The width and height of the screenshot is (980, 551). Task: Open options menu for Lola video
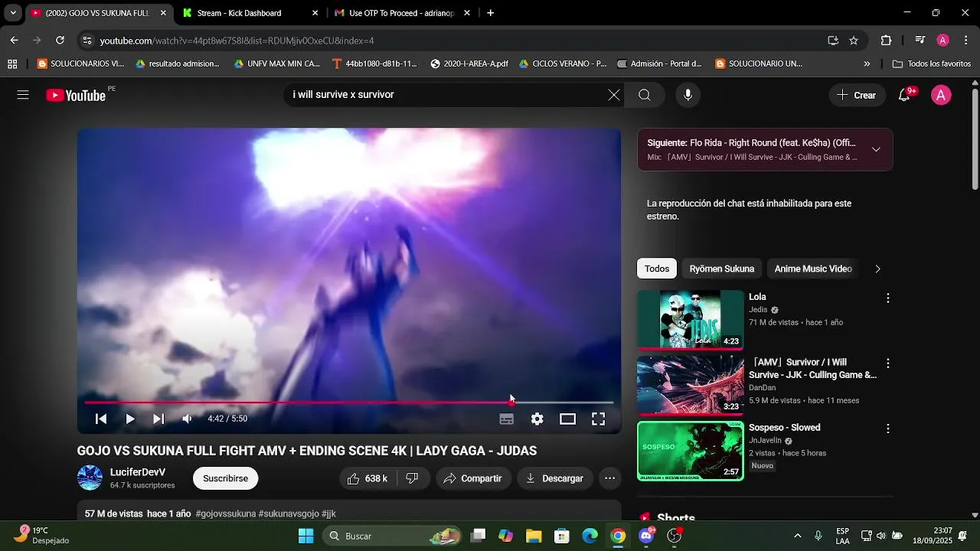(888, 298)
